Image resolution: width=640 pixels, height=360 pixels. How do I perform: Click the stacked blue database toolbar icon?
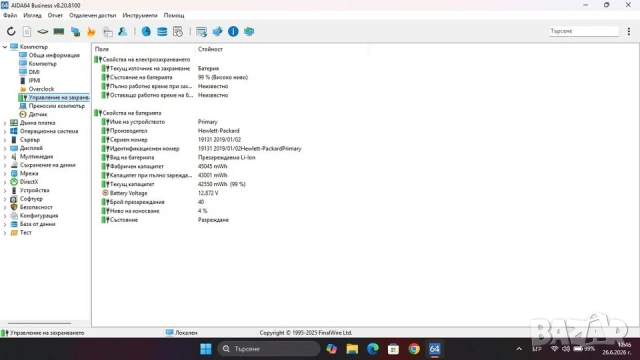pyautogui.click(x=162, y=31)
